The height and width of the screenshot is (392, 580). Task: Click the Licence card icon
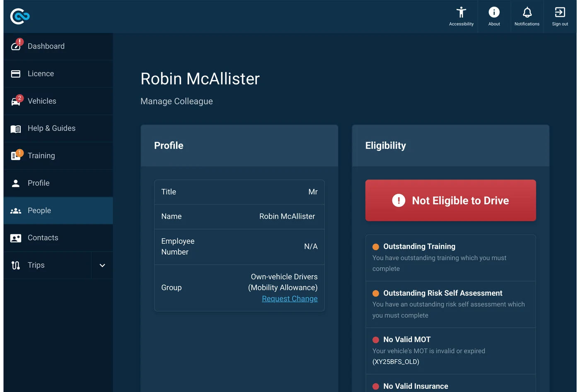pyautogui.click(x=16, y=74)
